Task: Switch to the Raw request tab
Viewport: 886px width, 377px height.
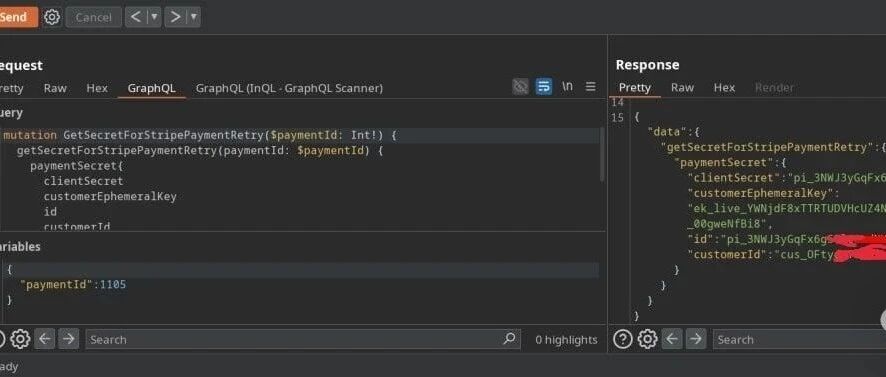Action: 55,88
